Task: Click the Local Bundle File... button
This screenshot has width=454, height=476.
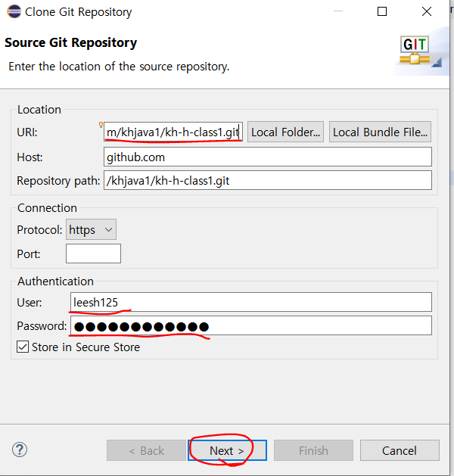Action: (380, 132)
